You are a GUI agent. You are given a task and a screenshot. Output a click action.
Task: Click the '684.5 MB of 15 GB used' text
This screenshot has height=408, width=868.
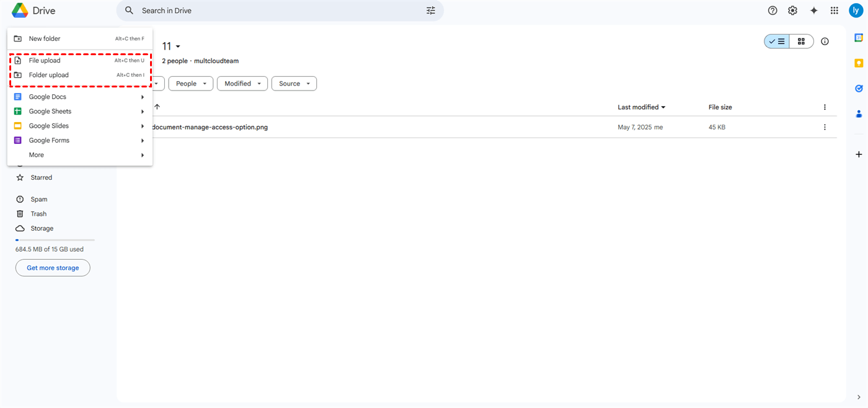click(50, 249)
